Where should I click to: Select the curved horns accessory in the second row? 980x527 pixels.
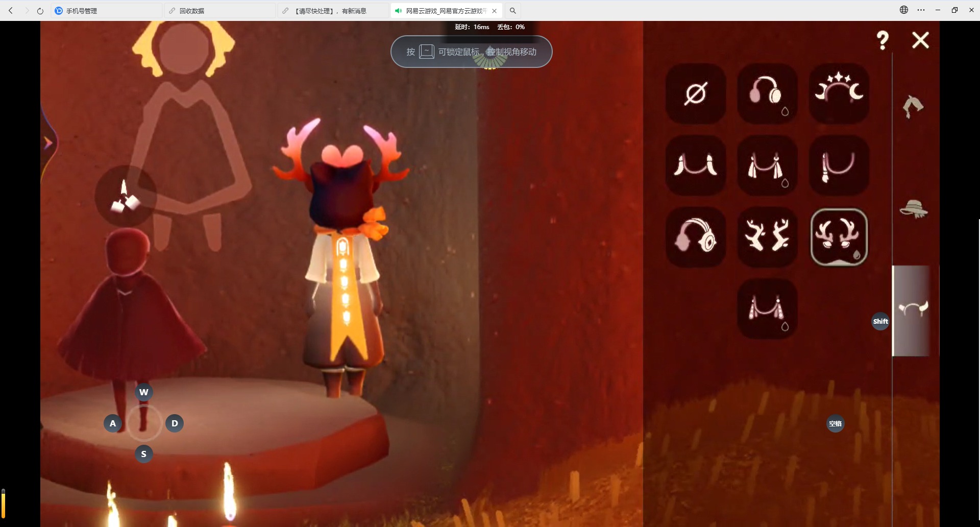(696, 165)
